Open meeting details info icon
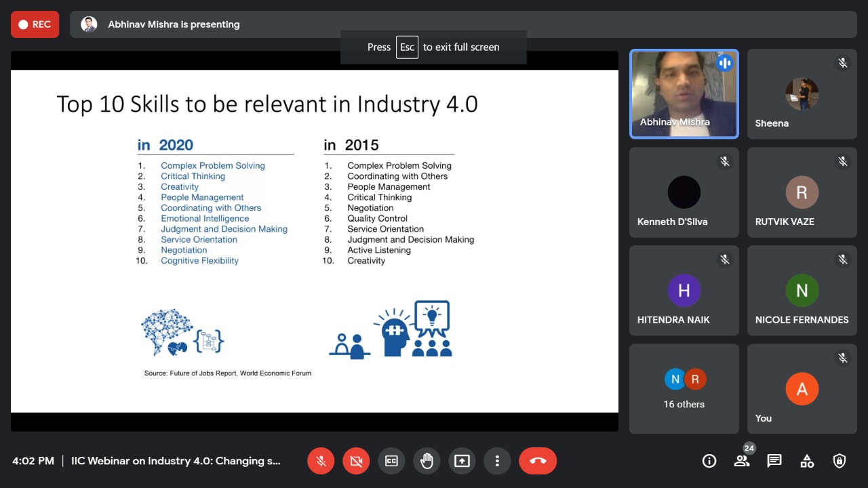 pyautogui.click(x=709, y=461)
